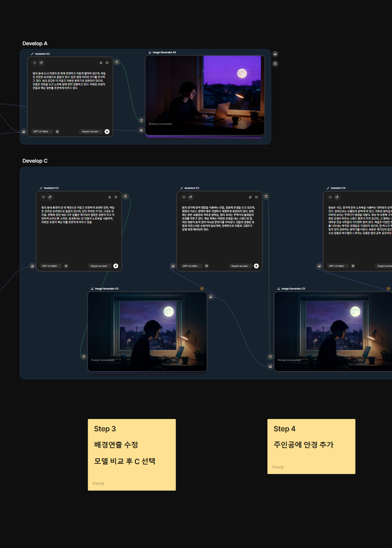This screenshot has height=548, width=392.
Task: Click Assistant C3 text output port
Action: (266, 196)
